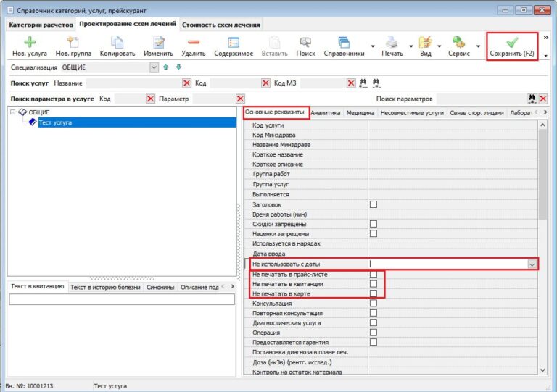Viewport: 557px width, 392px height.
Task: Click the Сервис toolbar icon
Action: pyautogui.click(x=458, y=42)
